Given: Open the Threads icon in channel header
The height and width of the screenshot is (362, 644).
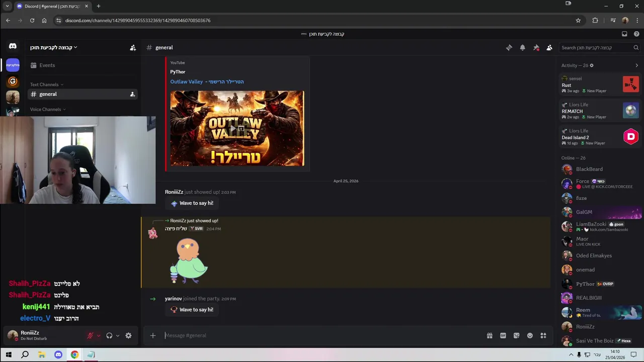Looking at the screenshot, I should (509, 48).
